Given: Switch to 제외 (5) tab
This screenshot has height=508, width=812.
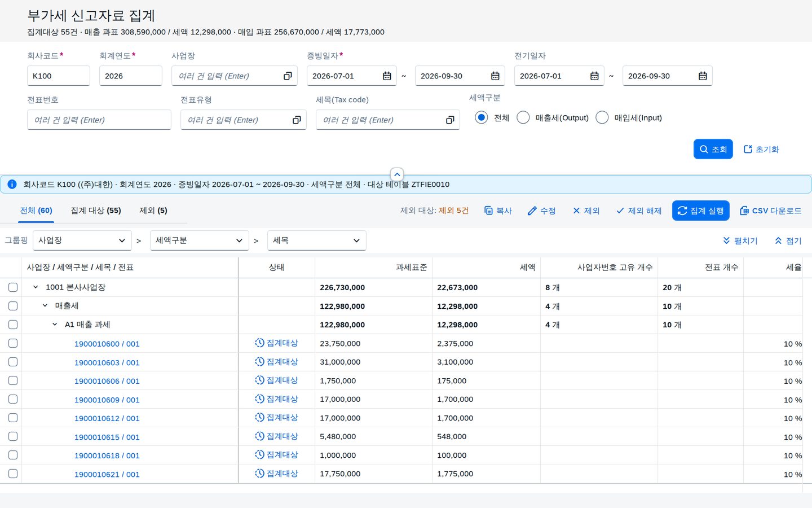Looking at the screenshot, I should pyautogui.click(x=153, y=211).
